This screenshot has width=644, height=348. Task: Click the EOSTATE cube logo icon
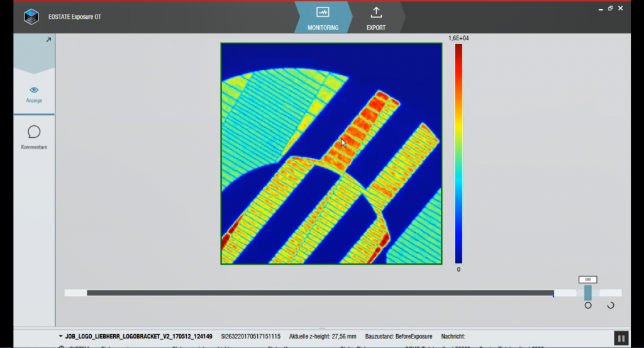(31, 17)
